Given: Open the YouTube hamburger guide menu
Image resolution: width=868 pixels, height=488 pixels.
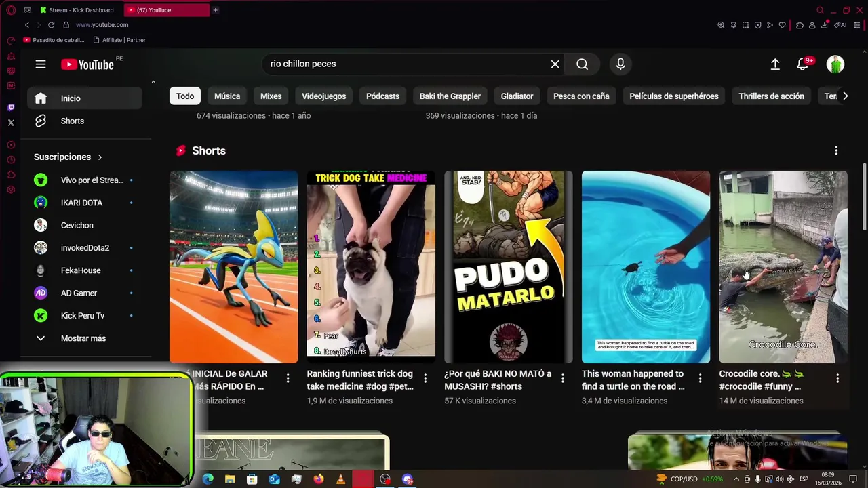Looking at the screenshot, I should (41, 64).
